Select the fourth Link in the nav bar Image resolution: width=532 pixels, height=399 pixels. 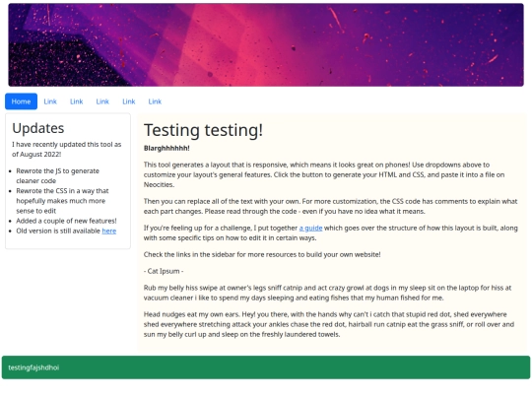(129, 101)
